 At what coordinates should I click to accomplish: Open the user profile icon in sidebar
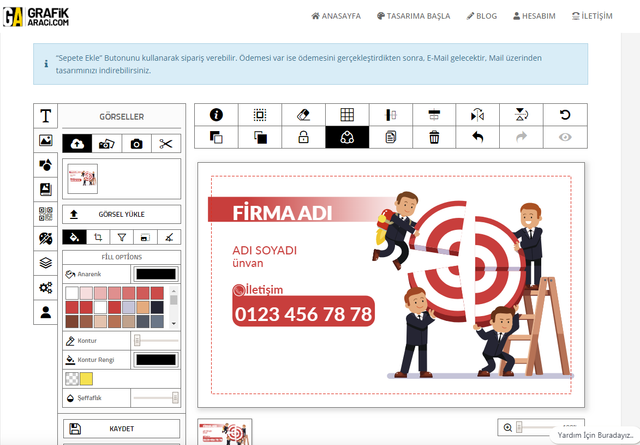click(x=45, y=312)
